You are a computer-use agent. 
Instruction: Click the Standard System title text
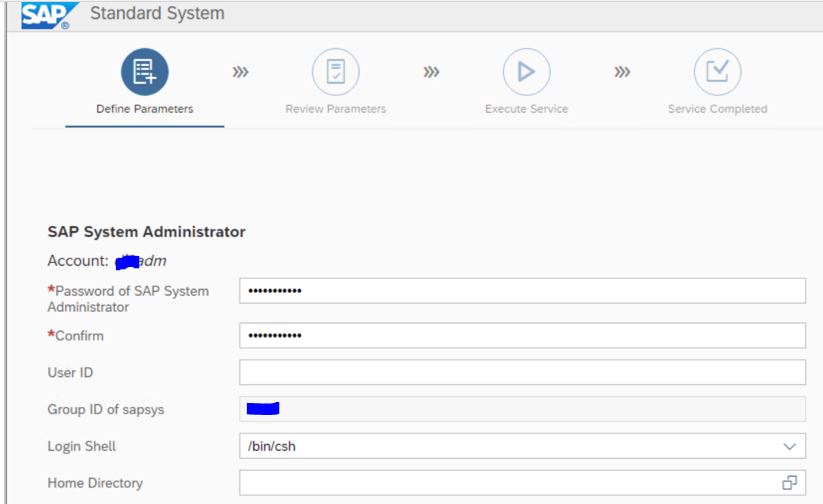pyautogui.click(x=157, y=13)
